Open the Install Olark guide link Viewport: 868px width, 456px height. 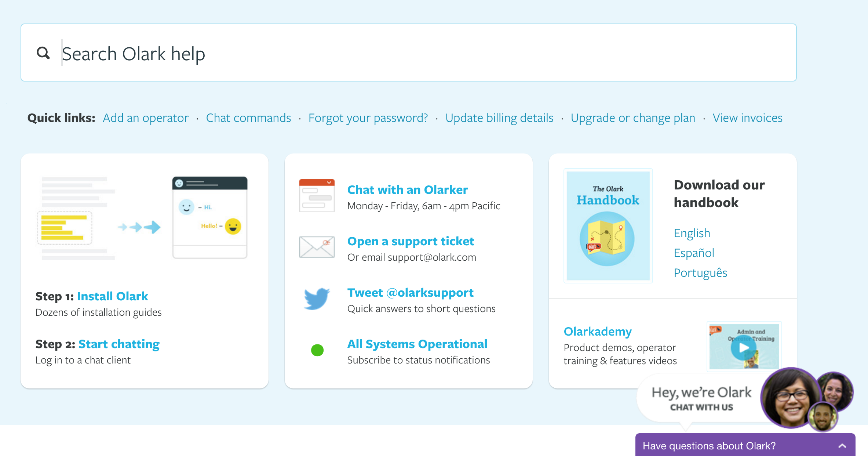point(112,296)
